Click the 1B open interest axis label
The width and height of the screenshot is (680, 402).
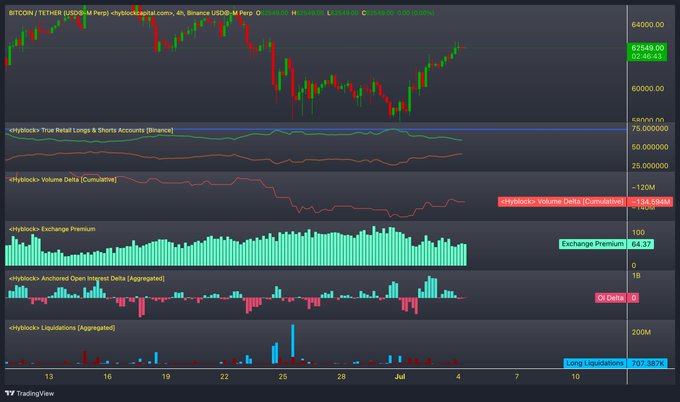click(x=636, y=276)
